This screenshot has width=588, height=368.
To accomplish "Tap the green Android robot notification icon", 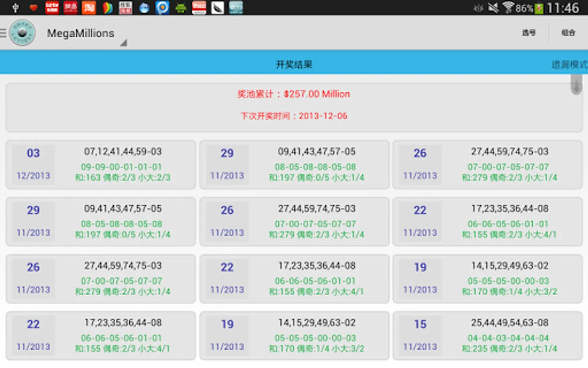I will (x=181, y=8).
